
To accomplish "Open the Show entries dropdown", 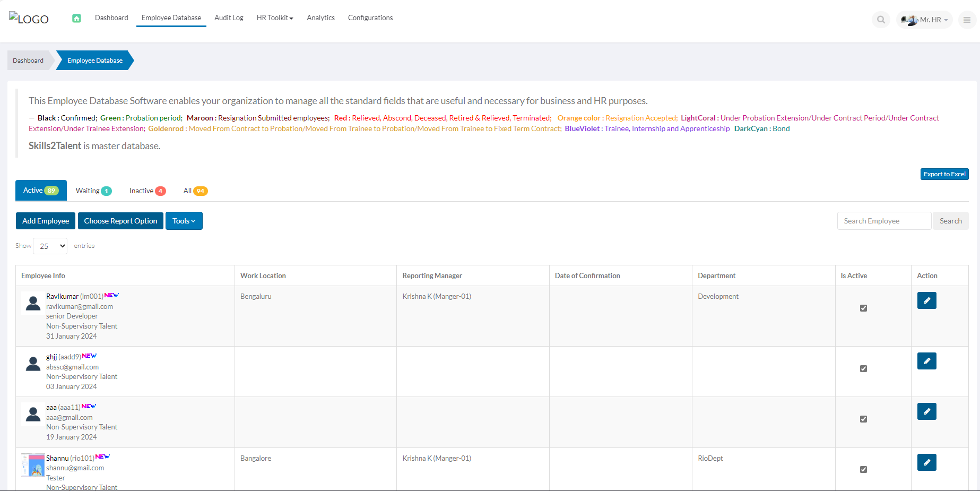I will [x=50, y=246].
